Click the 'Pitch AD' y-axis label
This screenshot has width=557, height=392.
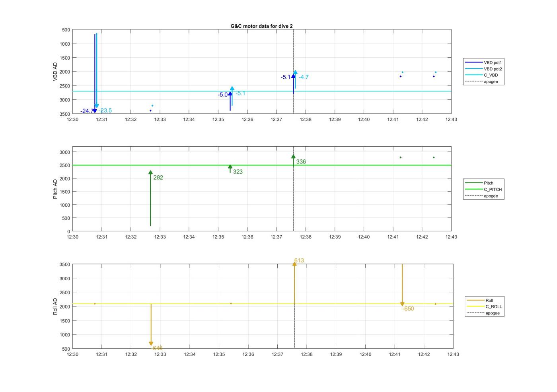(55, 189)
